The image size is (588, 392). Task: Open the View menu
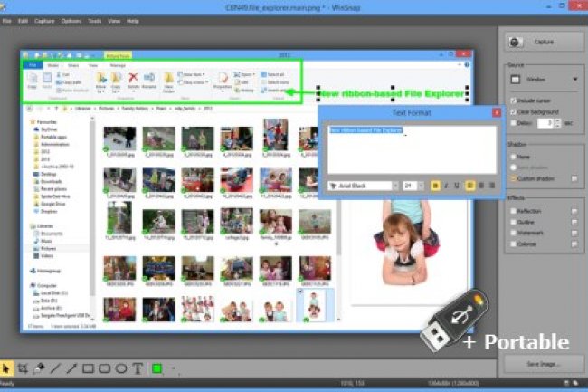coord(114,21)
